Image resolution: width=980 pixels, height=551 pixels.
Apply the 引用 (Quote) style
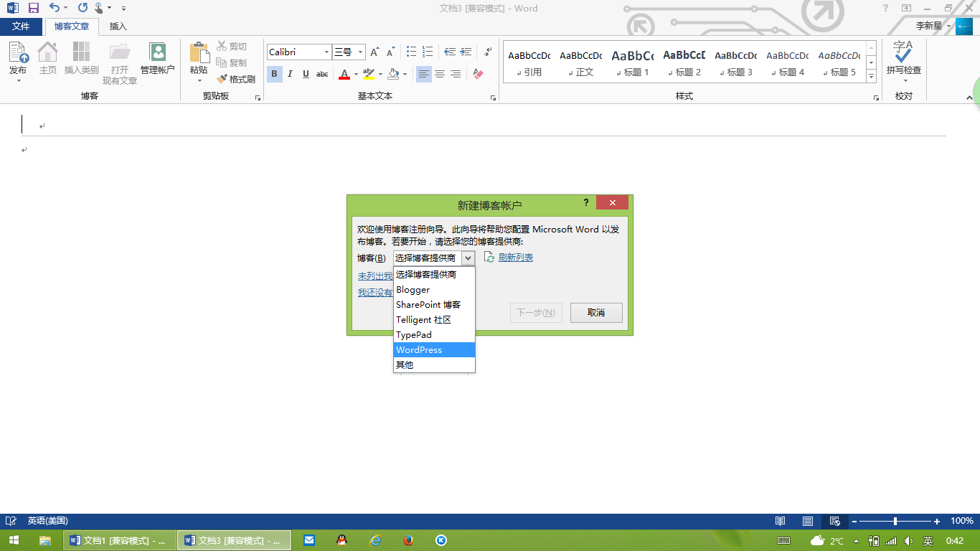point(529,63)
